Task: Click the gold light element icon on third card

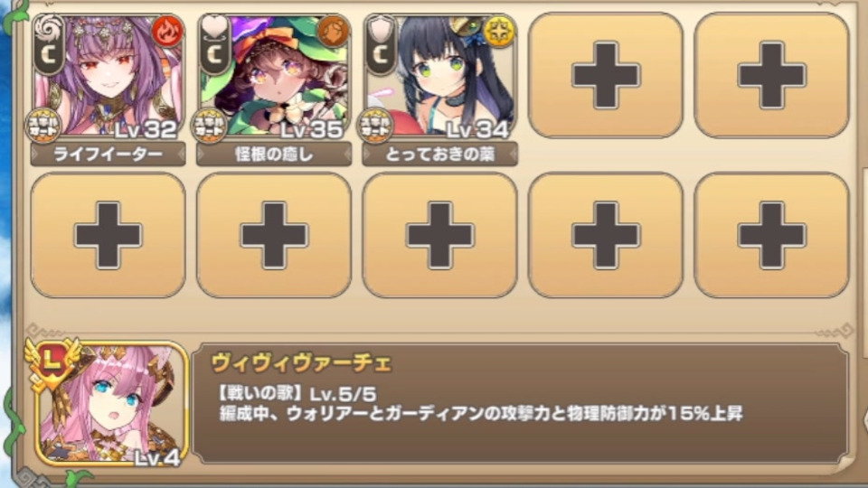Action: 499,33
